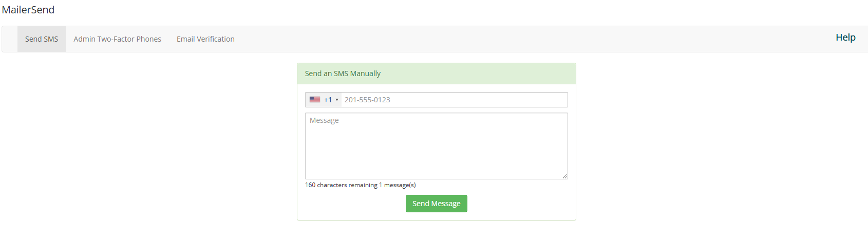868x238 pixels.
Task: Click the Verification word in the navigation bar
Action: (216, 39)
